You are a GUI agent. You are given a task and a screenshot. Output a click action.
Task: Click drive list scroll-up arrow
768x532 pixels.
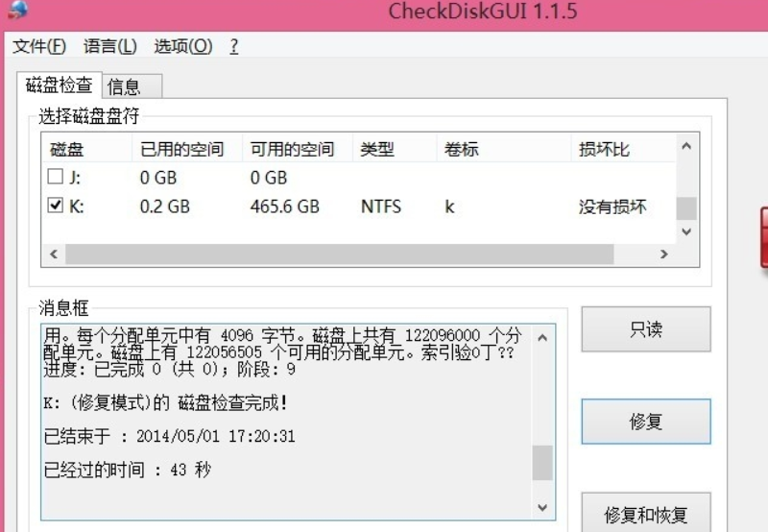685,147
